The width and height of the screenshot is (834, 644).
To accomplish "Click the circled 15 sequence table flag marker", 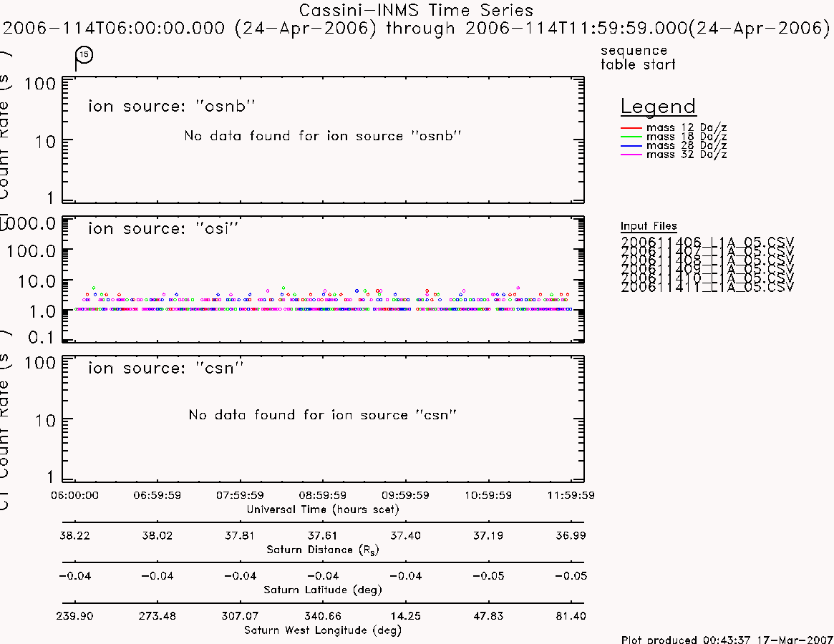I will [84, 55].
